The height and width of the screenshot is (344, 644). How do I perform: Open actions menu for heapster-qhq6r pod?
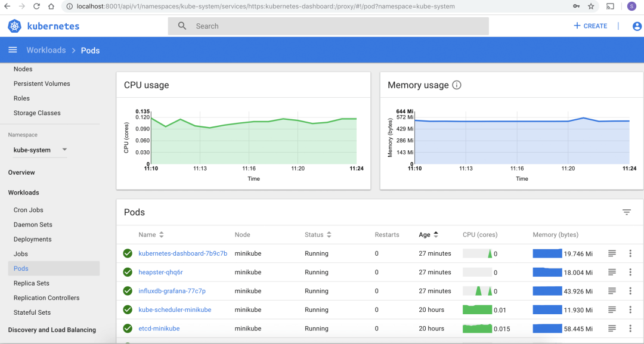(x=630, y=272)
